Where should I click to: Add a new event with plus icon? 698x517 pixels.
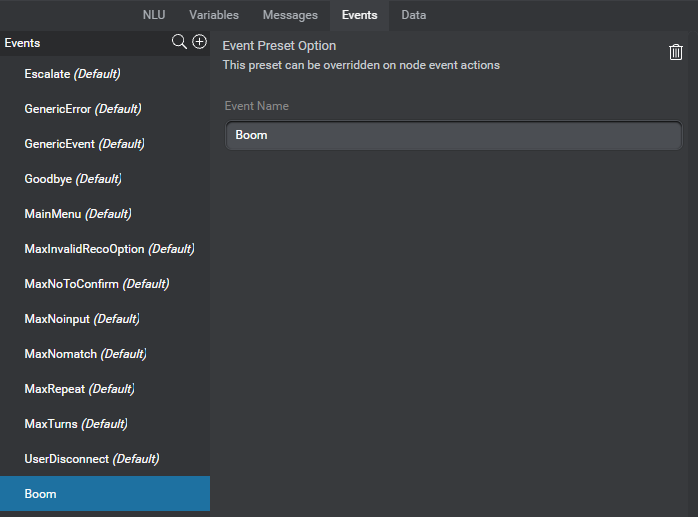[x=199, y=41]
